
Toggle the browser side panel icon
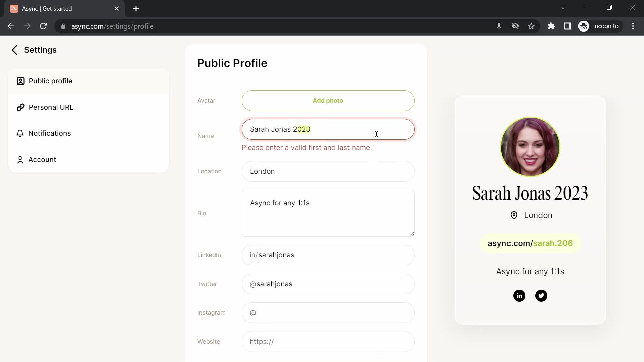(x=568, y=26)
